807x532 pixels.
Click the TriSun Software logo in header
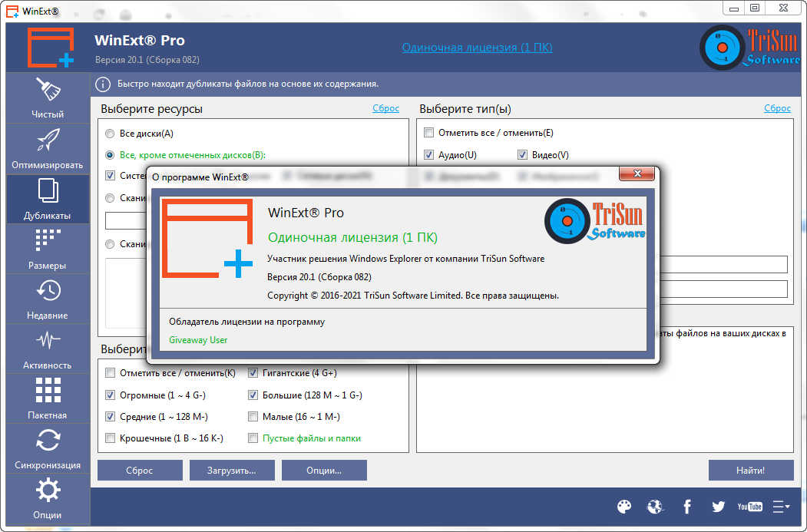750,48
